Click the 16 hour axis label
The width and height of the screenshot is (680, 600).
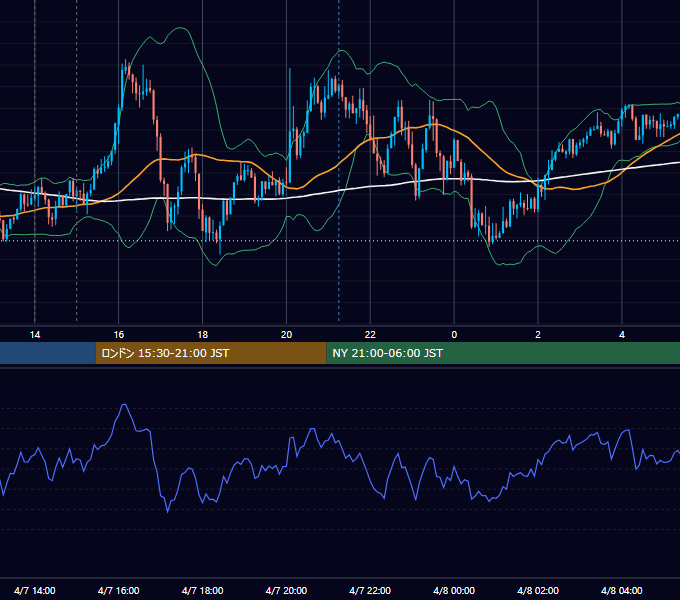point(118,335)
